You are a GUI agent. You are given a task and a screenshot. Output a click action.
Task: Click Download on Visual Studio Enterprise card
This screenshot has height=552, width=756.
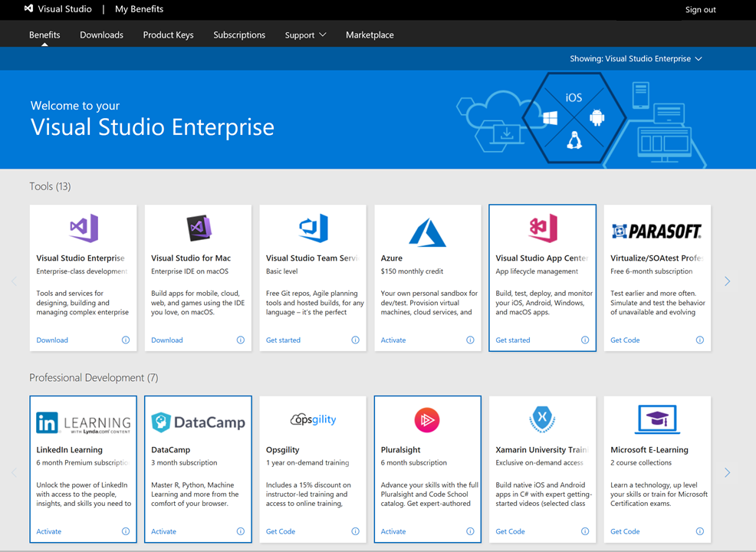[52, 340]
